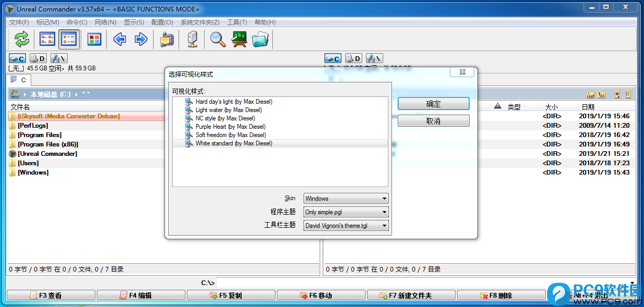Image resolution: width=644 pixels, height=307 pixels.
Task: Select drive D in left panel
Action: tap(37, 58)
